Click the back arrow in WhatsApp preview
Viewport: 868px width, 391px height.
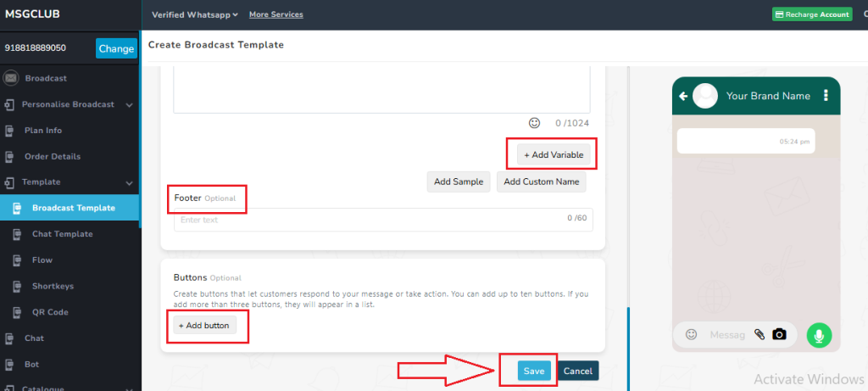coord(683,96)
